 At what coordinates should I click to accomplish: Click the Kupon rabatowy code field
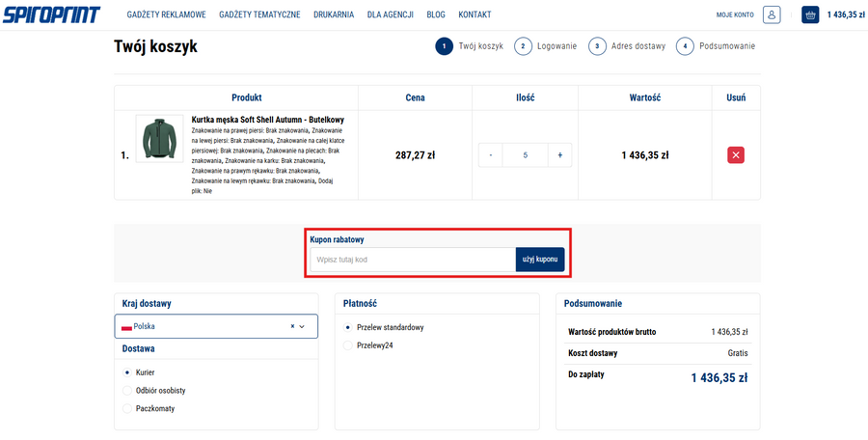tap(412, 260)
